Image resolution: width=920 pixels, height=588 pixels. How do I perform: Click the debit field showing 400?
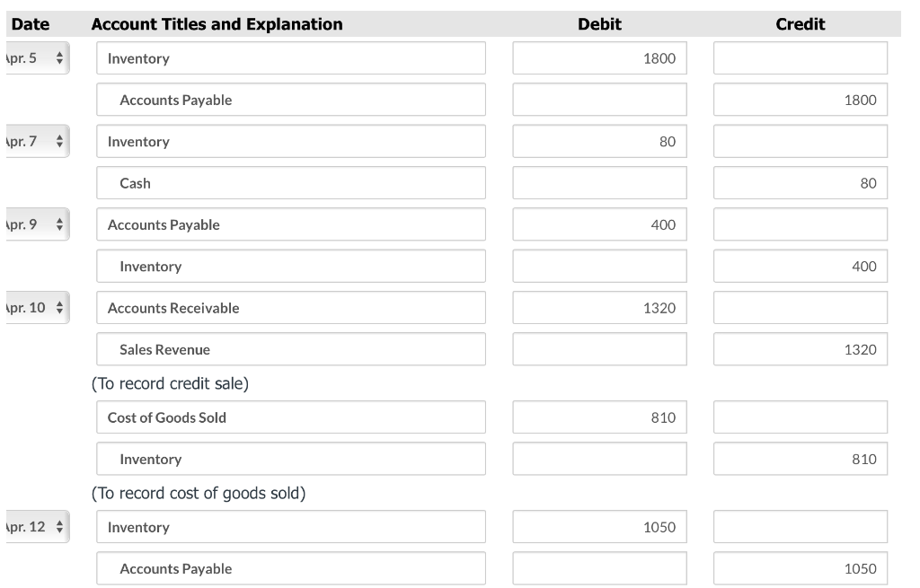coord(599,224)
